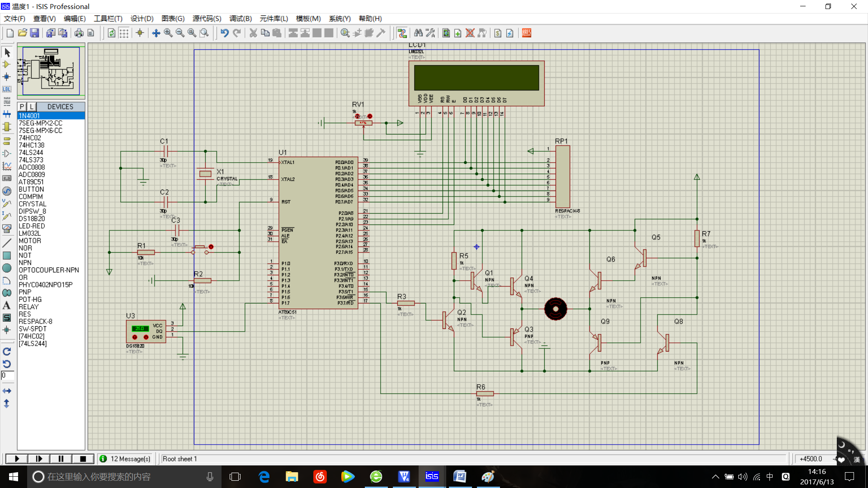868x488 pixels.
Task: Step simulation forward button
Action: (39, 459)
